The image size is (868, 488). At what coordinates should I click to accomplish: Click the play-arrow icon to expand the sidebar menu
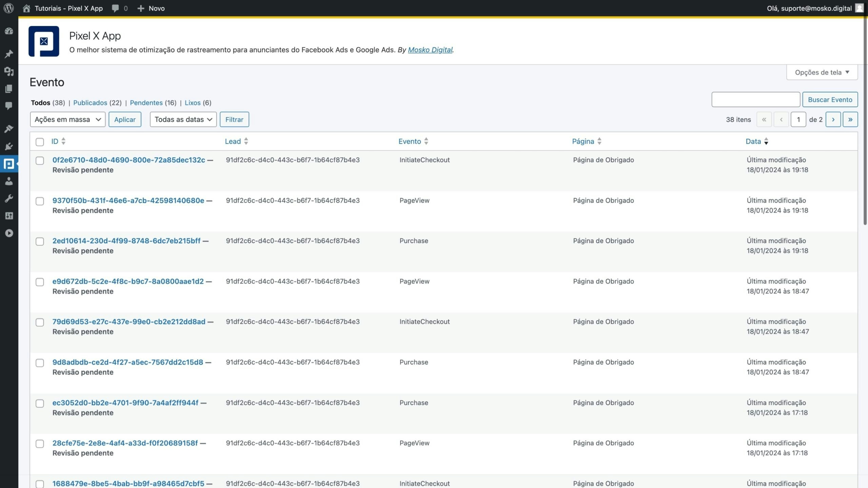9,233
